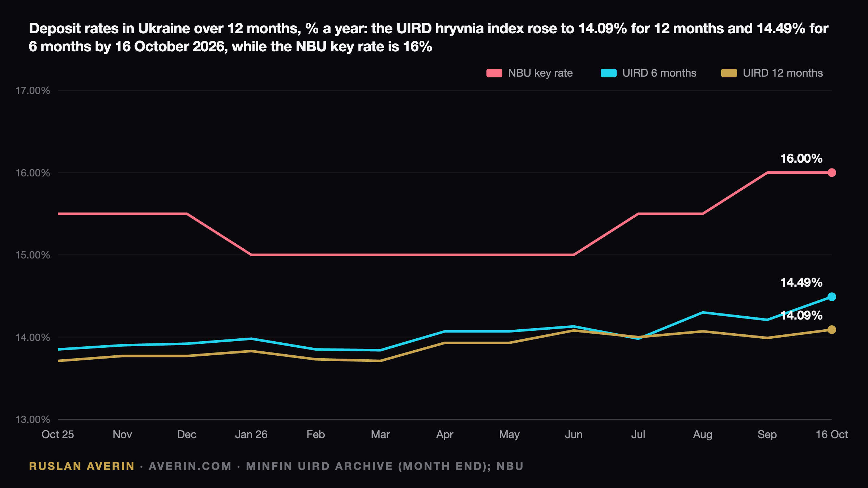Image resolution: width=868 pixels, height=488 pixels.
Task: Select the 'NBU key rate' legend label
Action: tap(540, 73)
